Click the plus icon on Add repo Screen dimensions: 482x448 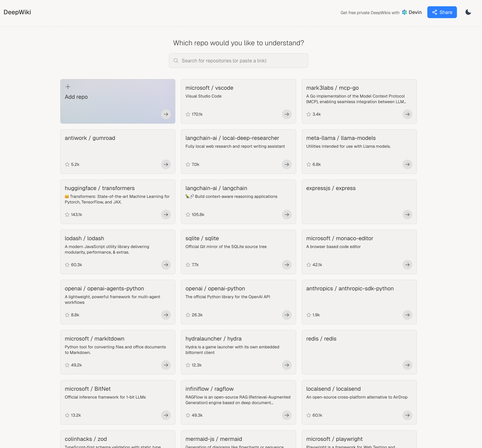coord(68,87)
